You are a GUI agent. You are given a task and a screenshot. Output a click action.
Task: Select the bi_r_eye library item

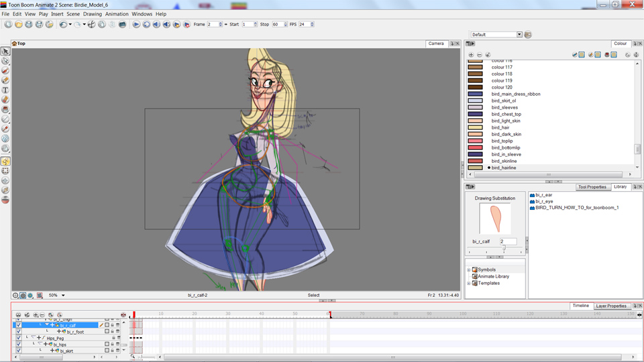544,202
